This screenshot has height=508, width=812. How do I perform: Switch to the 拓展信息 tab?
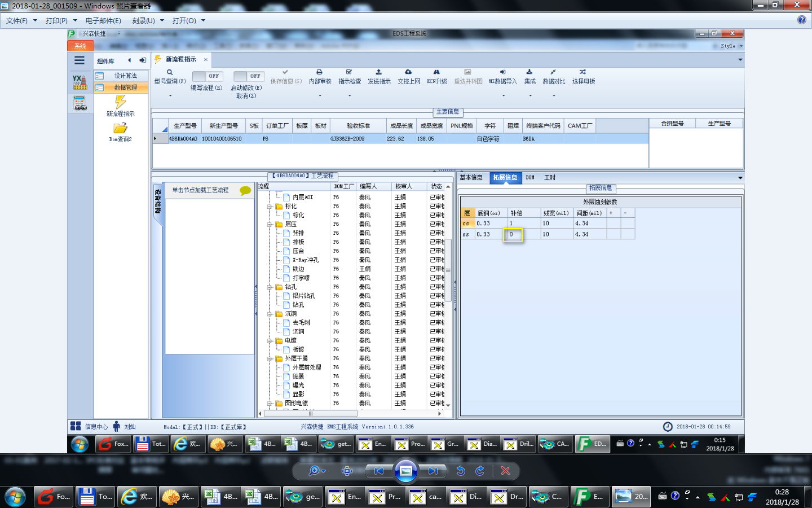tap(505, 177)
